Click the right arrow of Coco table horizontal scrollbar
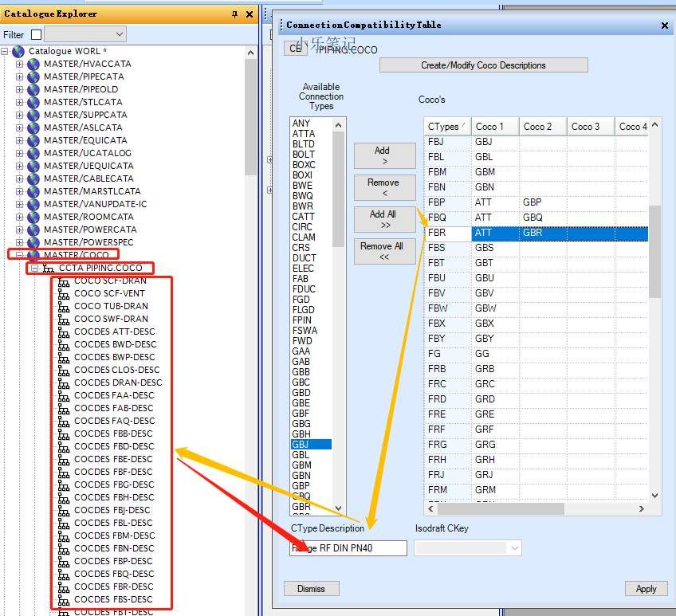 [x=642, y=508]
